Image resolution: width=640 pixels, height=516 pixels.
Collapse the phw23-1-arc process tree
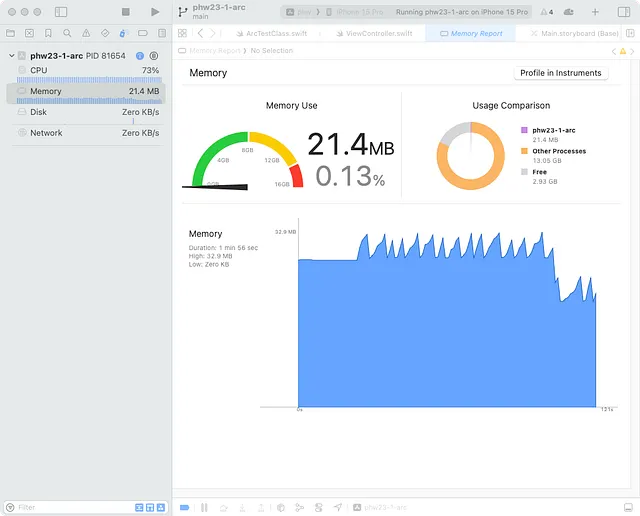coord(11,56)
